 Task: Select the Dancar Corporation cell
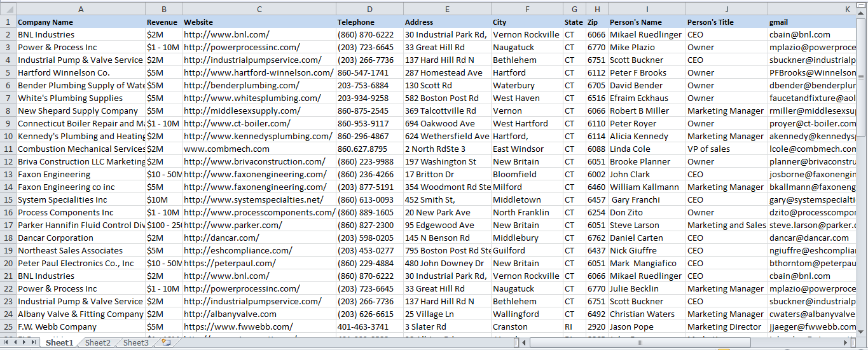[81, 238]
